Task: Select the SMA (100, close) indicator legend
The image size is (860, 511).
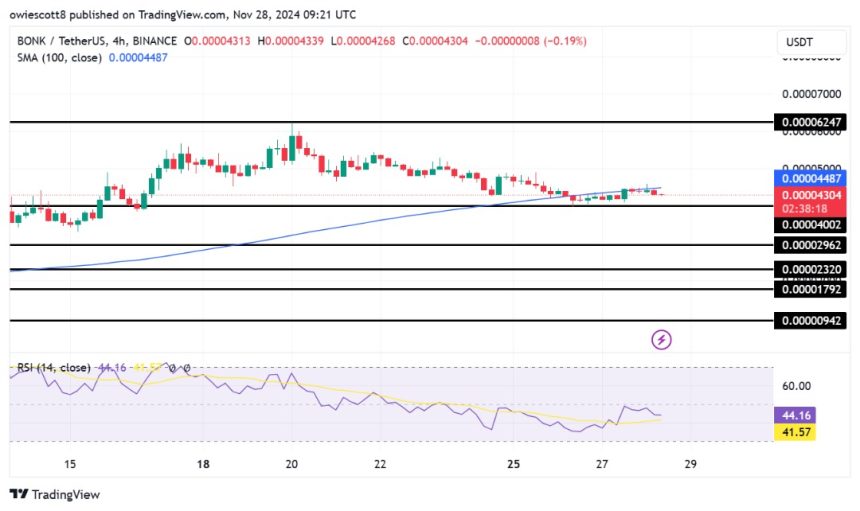Action: [x=57, y=57]
